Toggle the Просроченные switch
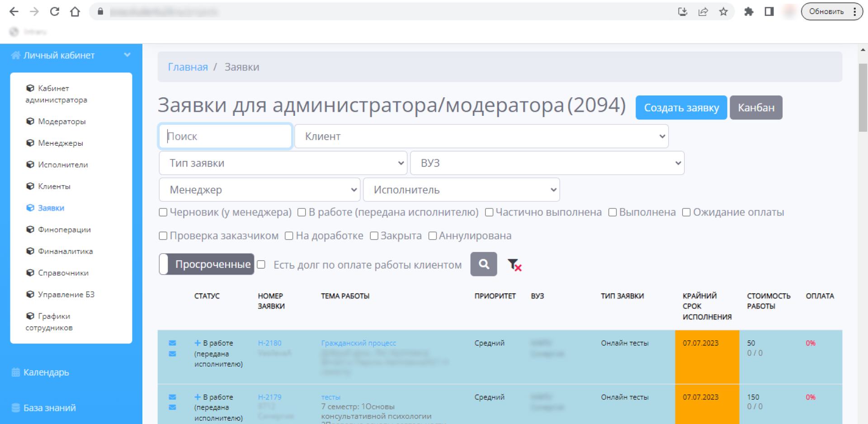868x424 pixels. click(207, 264)
